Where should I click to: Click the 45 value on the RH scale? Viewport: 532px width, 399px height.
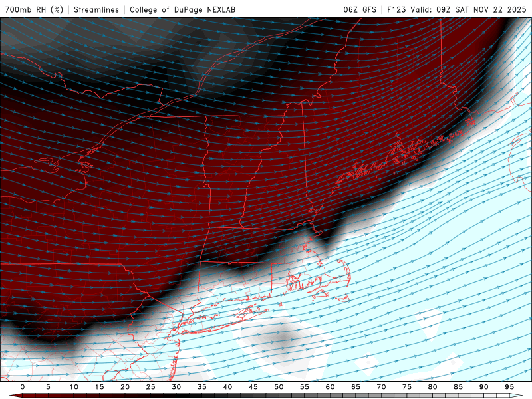point(253,387)
